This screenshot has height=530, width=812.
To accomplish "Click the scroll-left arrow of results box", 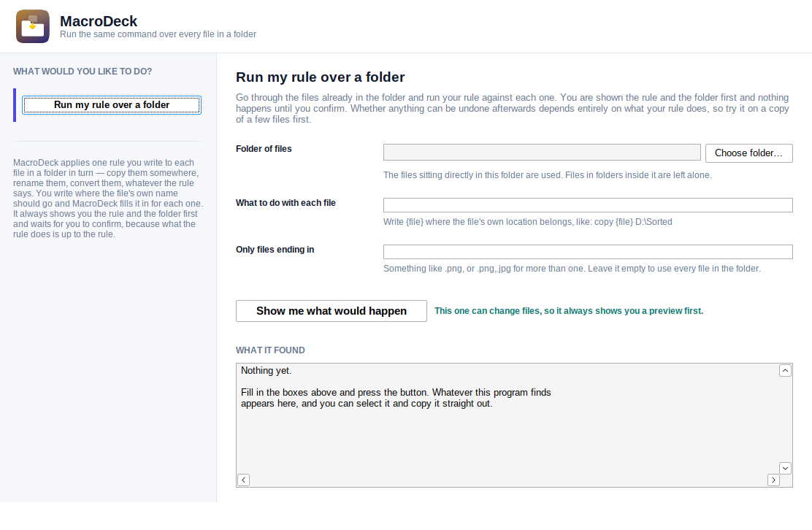I will point(243,480).
